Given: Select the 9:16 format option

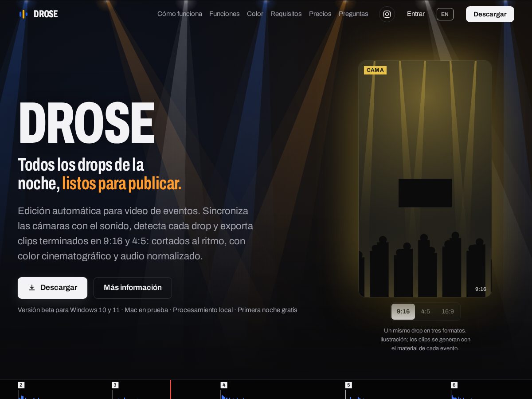Looking at the screenshot, I should point(403,312).
